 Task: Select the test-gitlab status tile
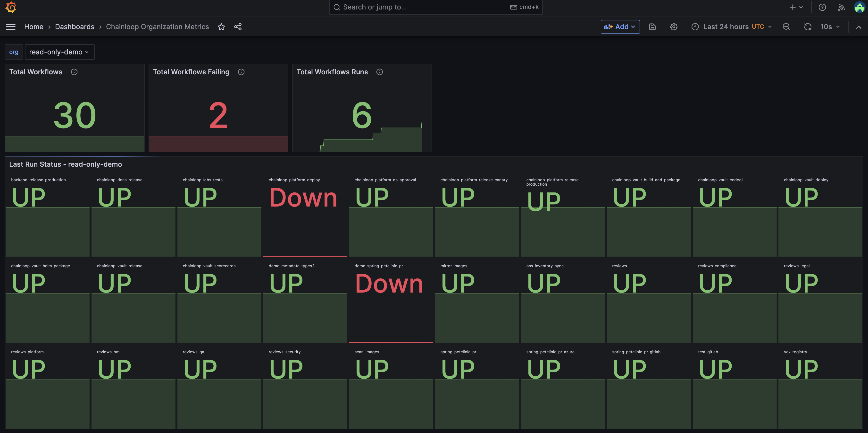coord(734,388)
